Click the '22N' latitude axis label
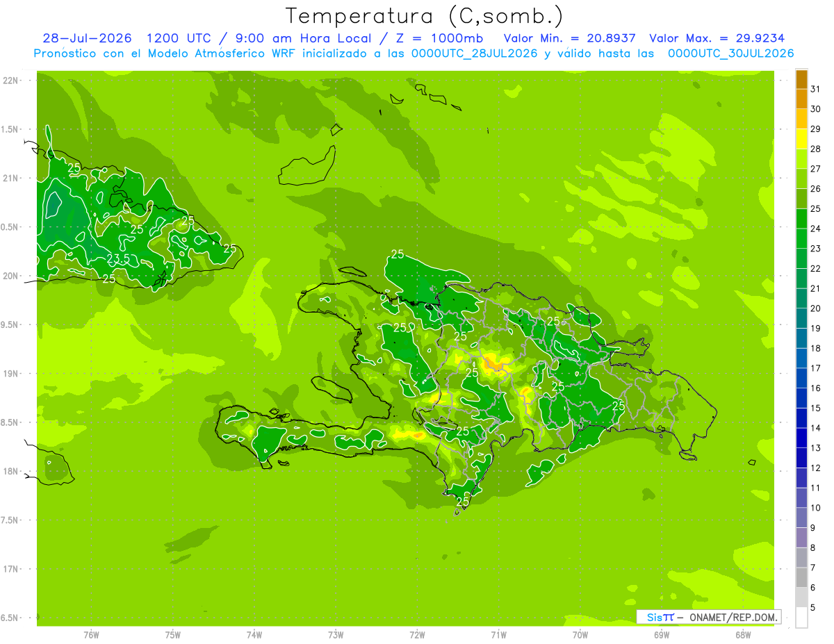Viewport: 834px width, 644px height. click(11, 81)
